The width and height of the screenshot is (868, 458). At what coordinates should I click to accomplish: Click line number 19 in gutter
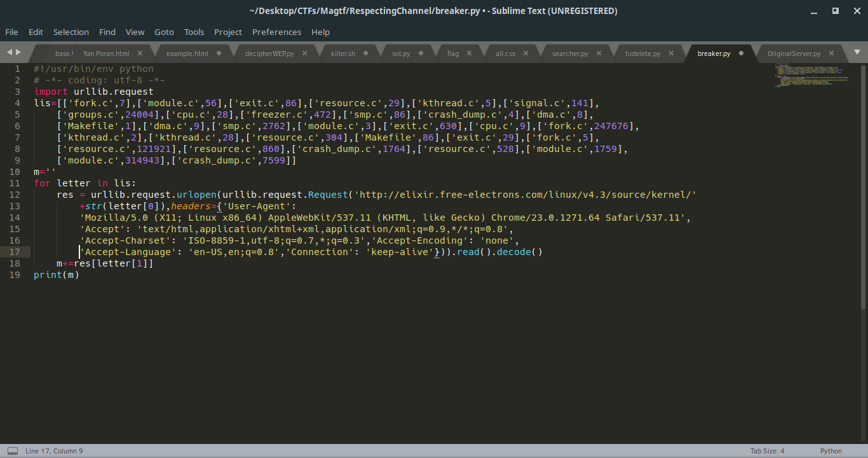[x=15, y=275]
